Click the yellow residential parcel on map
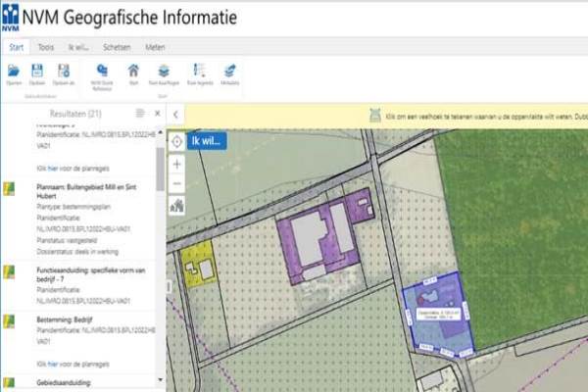The width and height of the screenshot is (588, 392). click(198, 264)
